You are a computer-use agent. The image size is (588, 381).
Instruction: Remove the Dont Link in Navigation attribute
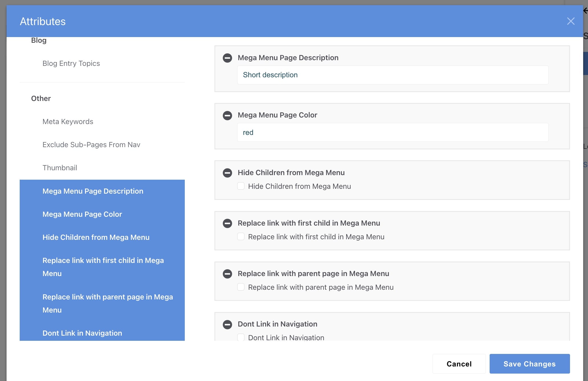(x=227, y=324)
